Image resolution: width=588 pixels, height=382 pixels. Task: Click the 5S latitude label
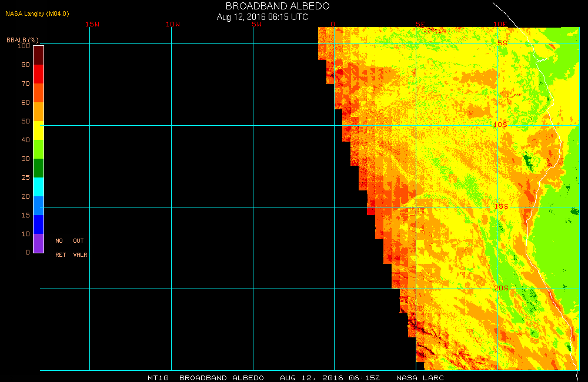pyautogui.click(x=502, y=43)
